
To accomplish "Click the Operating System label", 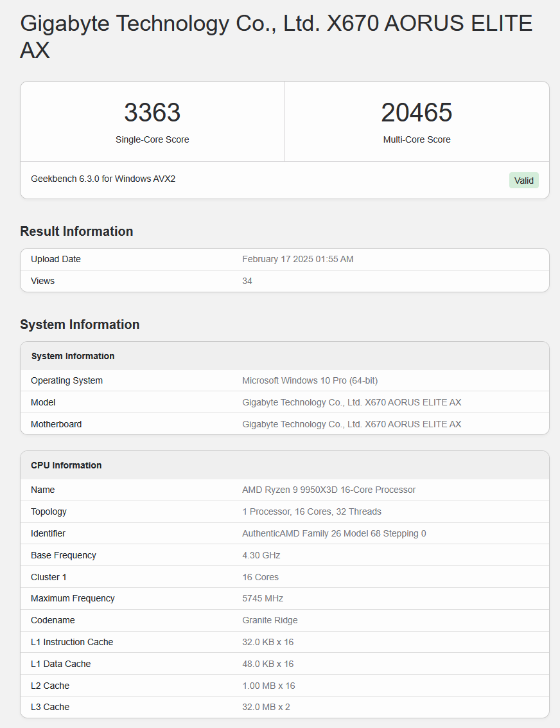I will tap(67, 381).
